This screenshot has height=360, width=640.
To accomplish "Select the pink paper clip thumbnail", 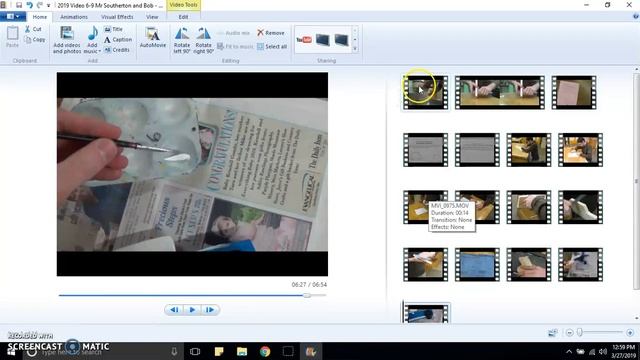I will click(x=574, y=93).
